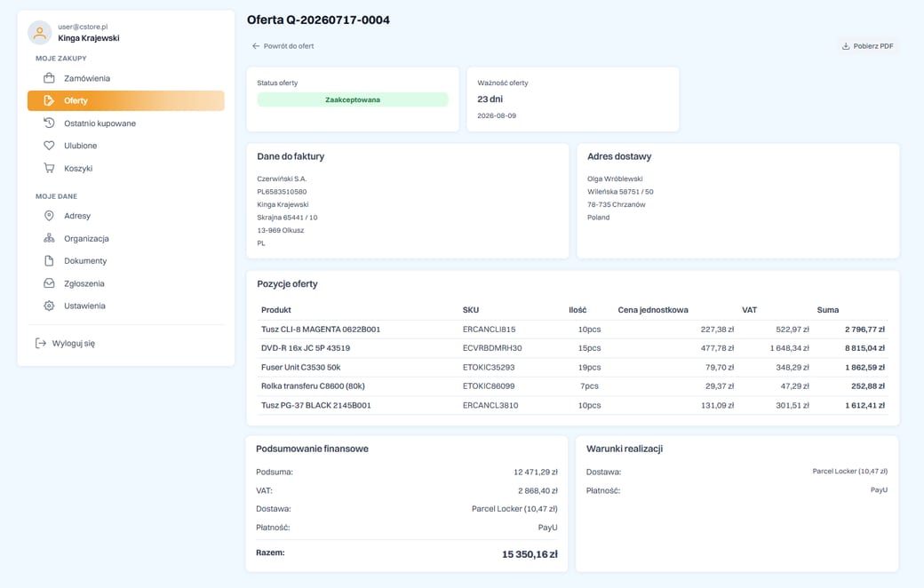The image size is (924, 588).
Task: Select Rolka transferu C8600 (80k) product
Action: 313,385
